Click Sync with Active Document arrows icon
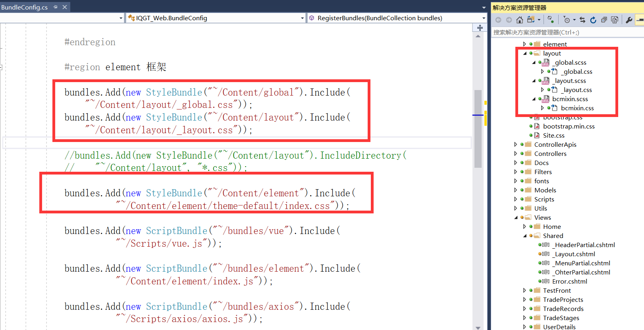Viewport: 644px width, 330px height. click(x=582, y=20)
